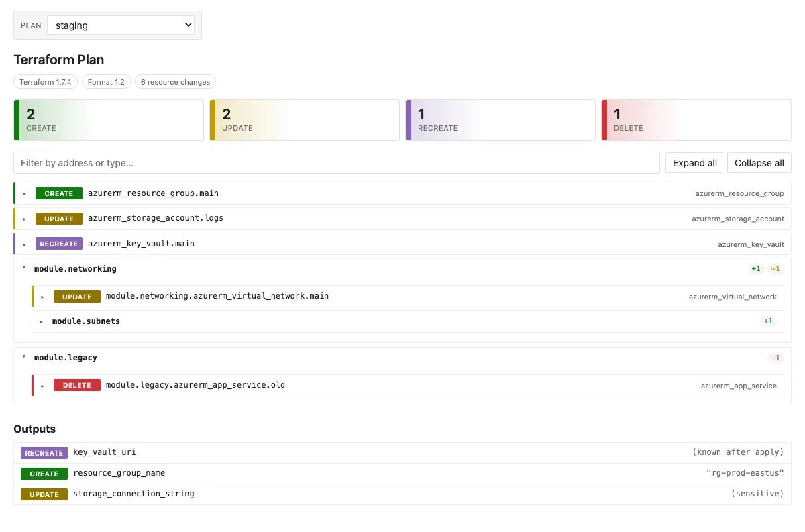
Task: Click the UPDATE badge on azurerm_virtual_network.main
Action: click(77, 297)
